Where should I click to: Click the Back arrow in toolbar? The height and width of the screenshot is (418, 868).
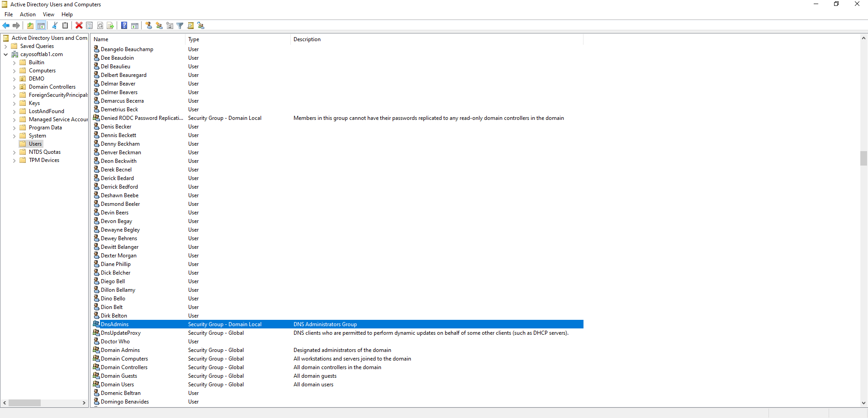(6, 26)
